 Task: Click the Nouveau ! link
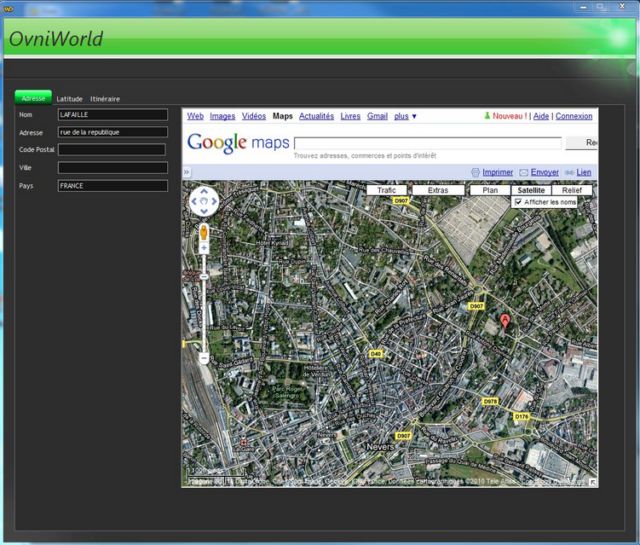pyautogui.click(x=509, y=116)
